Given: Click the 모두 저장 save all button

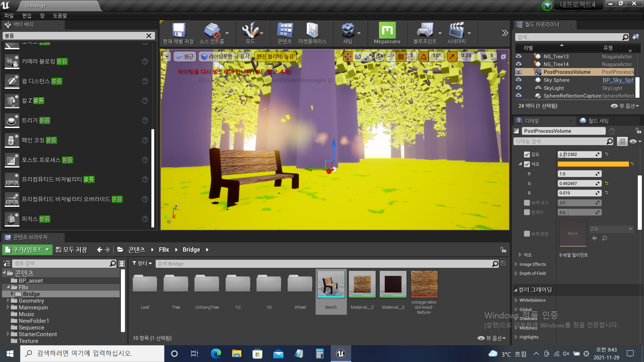Looking at the screenshot, I should click(x=71, y=250).
